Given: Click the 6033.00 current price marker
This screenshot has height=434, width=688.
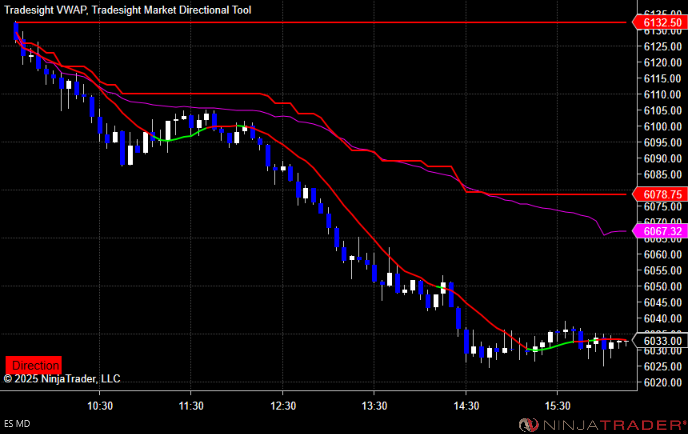Looking at the screenshot, I should [x=660, y=341].
